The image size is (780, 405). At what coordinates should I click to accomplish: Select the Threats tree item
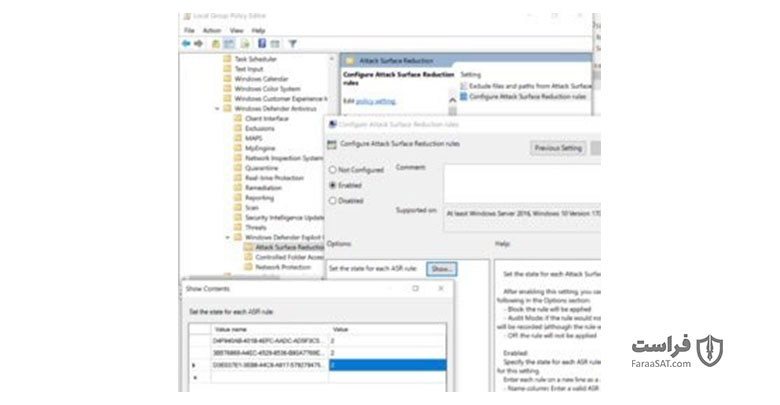coord(256,227)
